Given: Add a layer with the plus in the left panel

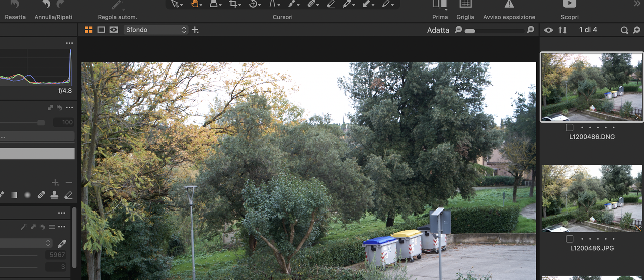Looking at the screenshot, I should pyautogui.click(x=55, y=182).
